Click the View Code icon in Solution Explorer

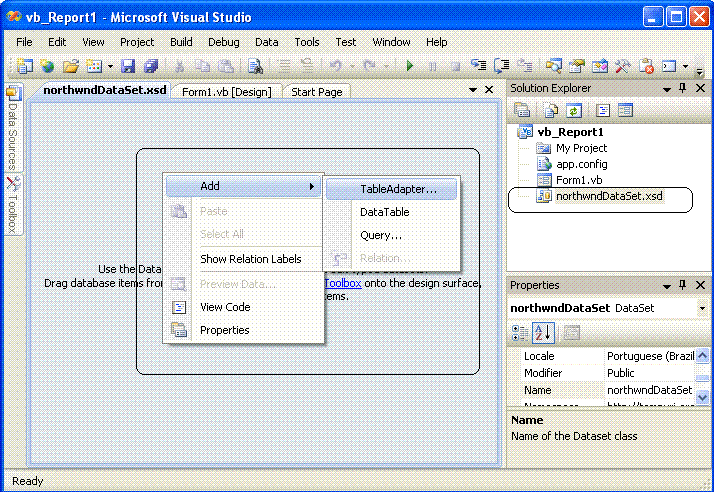point(603,110)
